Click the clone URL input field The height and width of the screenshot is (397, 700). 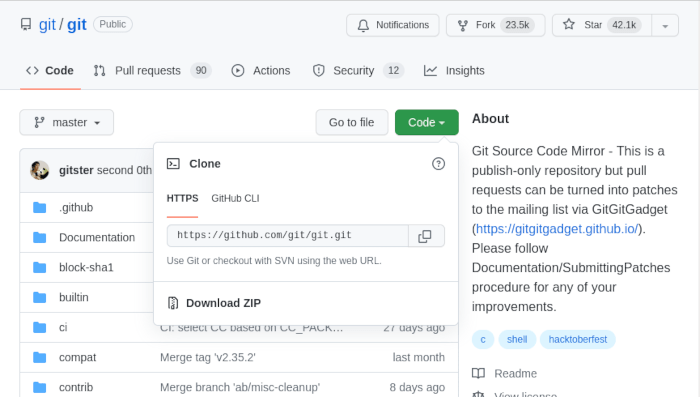coord(288,235)
